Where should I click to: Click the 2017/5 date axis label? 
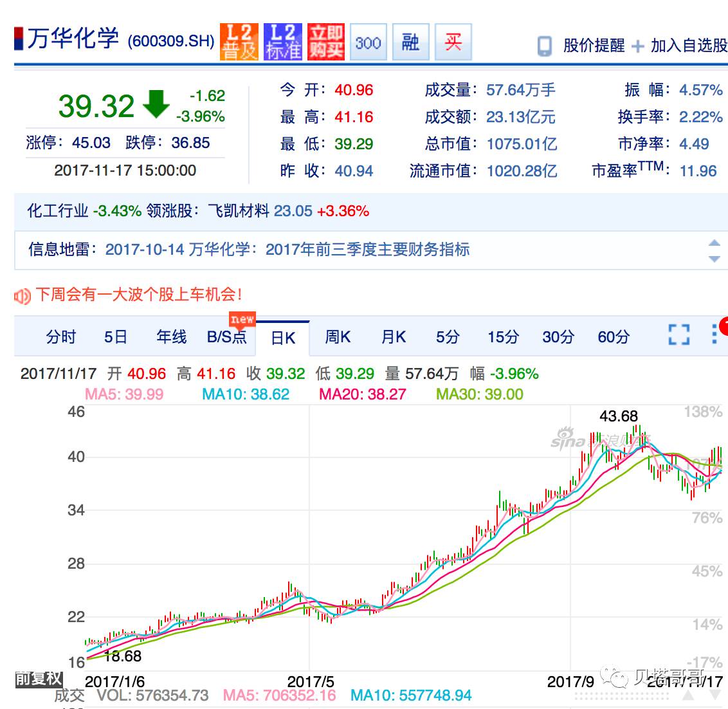click(311, 681)
